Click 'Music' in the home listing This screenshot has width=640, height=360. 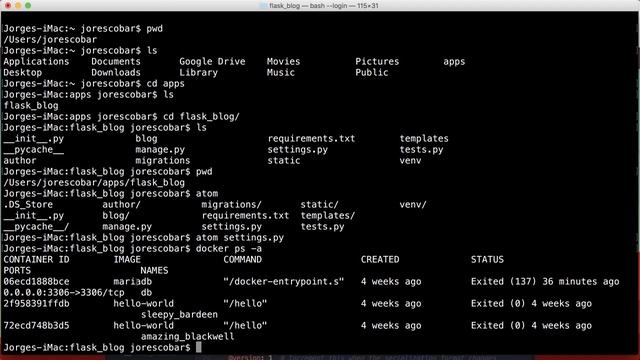click(281, 73)
